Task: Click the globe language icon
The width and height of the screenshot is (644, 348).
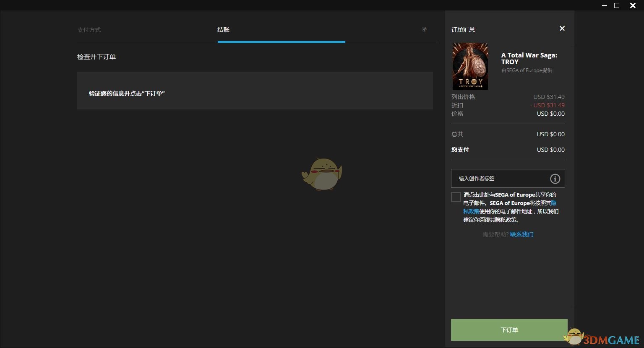Action: pyautogui.click(x=424, y=29)
